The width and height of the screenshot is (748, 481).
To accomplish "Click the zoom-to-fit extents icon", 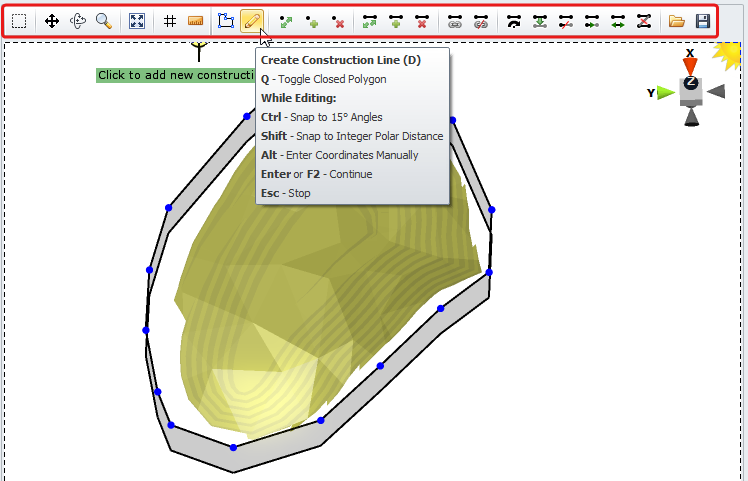I will click(137, 21).
